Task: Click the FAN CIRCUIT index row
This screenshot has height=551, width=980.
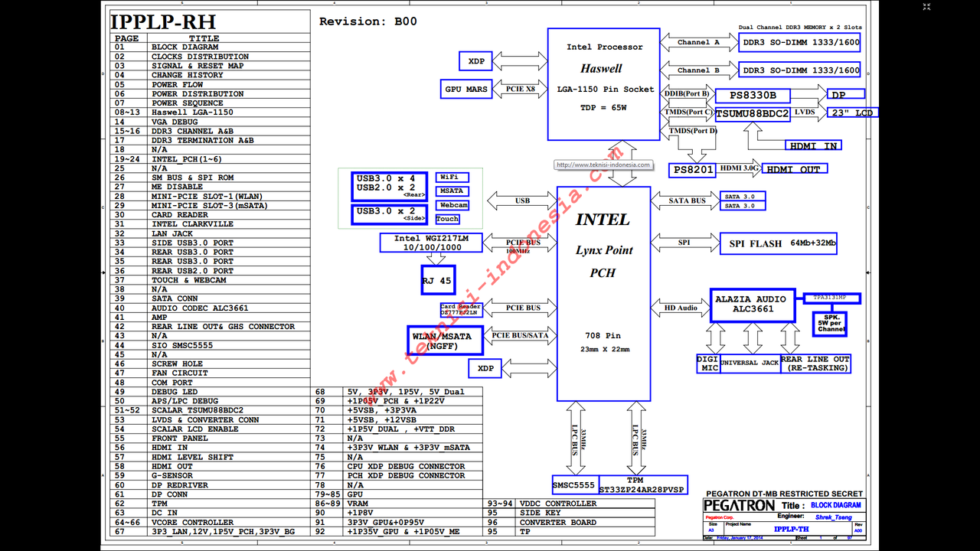Action: [211, 373]
